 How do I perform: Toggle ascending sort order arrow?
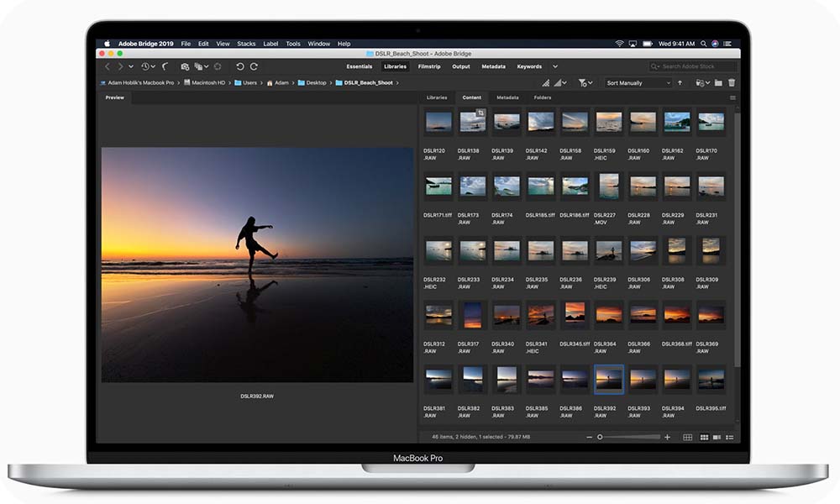tap(680, 83)
